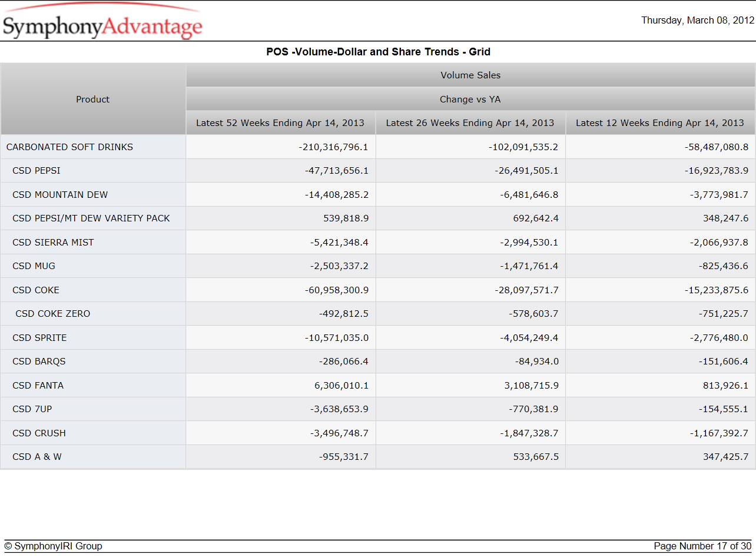Select the Barqs value -286,066.4
This screenshot has width=756, height=557.
[x=344, y=362]
